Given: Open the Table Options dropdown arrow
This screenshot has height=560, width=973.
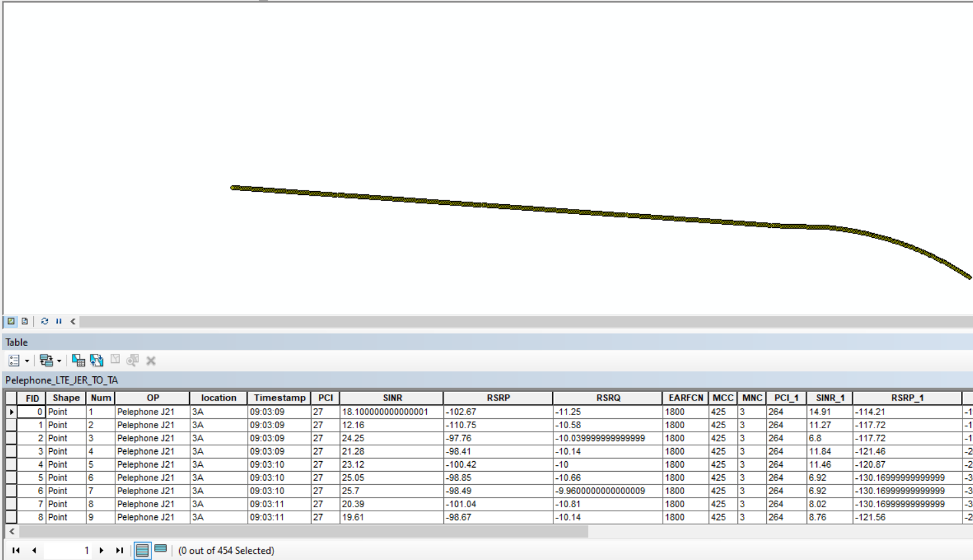Looking at the screenshot, I should (x=27, y=361).
